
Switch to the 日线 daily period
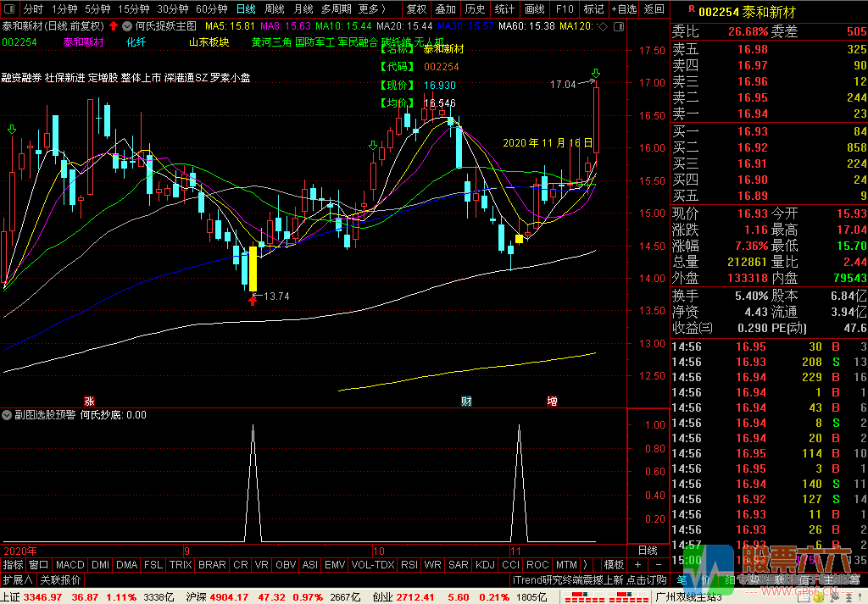pos(246,9)
